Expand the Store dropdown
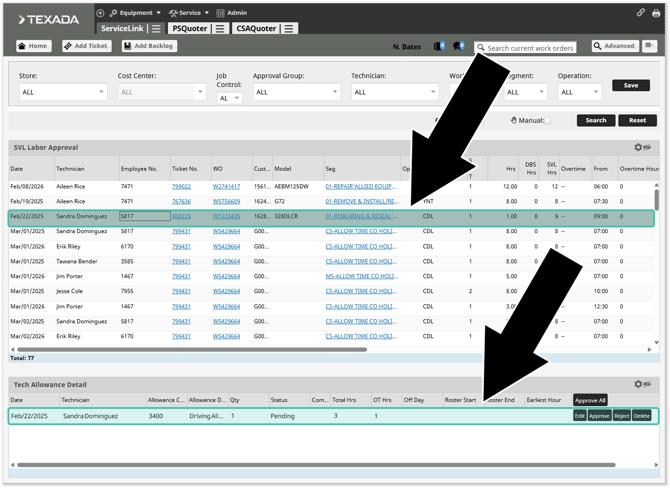 pyautogui.click(x=62, y=92)
